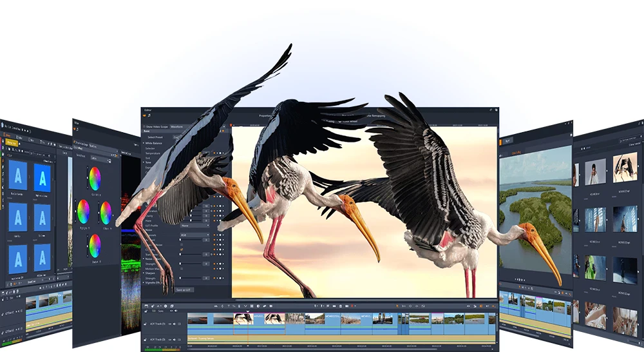Image resolution: width=644 pixels, height=352 pixels.
Task: Collapse the White Balance section
Action: pyautogui.click(x=144, y=143)
